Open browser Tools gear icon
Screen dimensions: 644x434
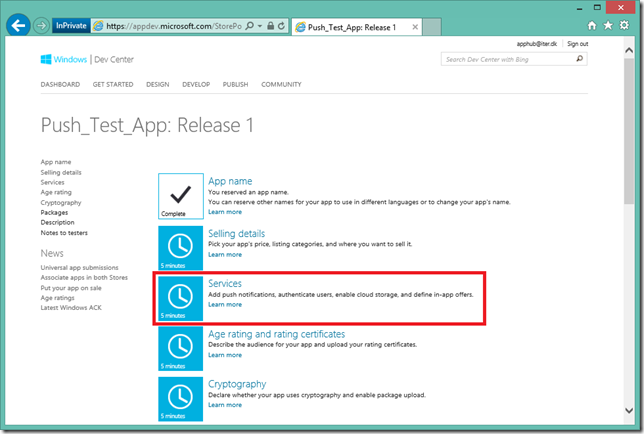pos(624,25)
